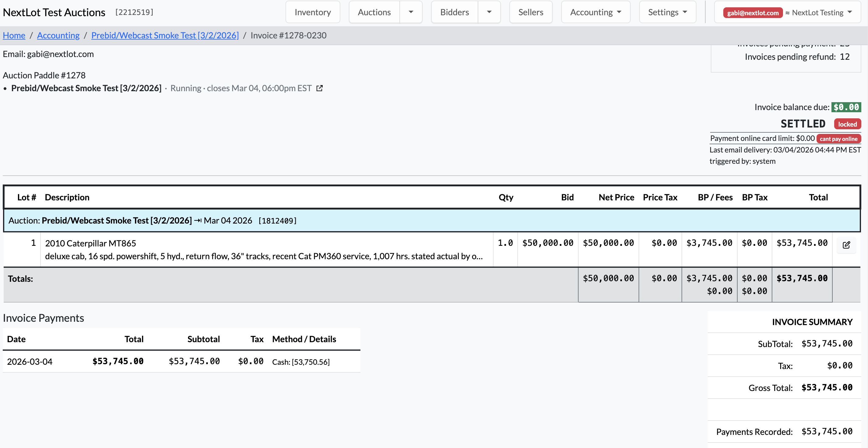Expand the Bidders dropdown arrow
The height and width of the screenshot is (448, 868).
[489, 12]
